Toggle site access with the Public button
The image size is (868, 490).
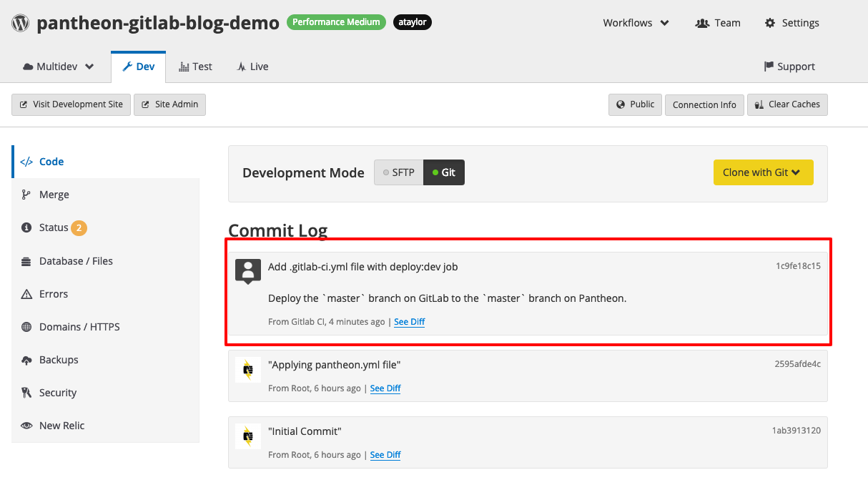[634, 104]
